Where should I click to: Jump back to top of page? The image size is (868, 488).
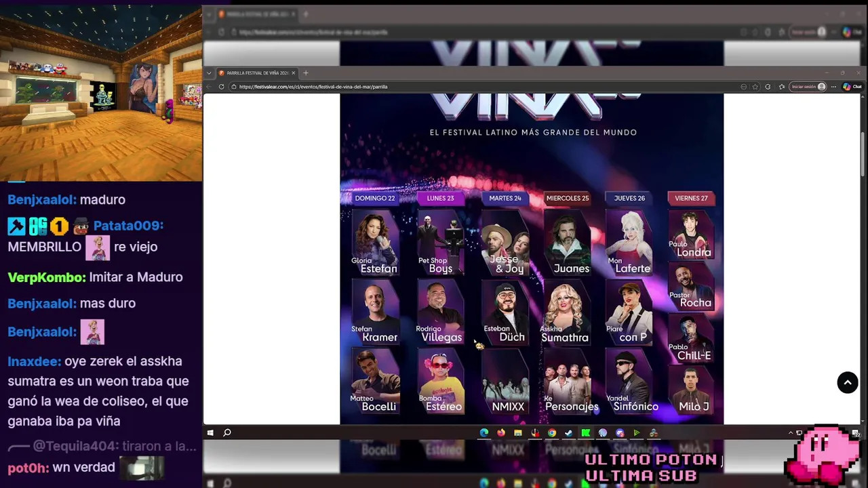tap(847, 383)
